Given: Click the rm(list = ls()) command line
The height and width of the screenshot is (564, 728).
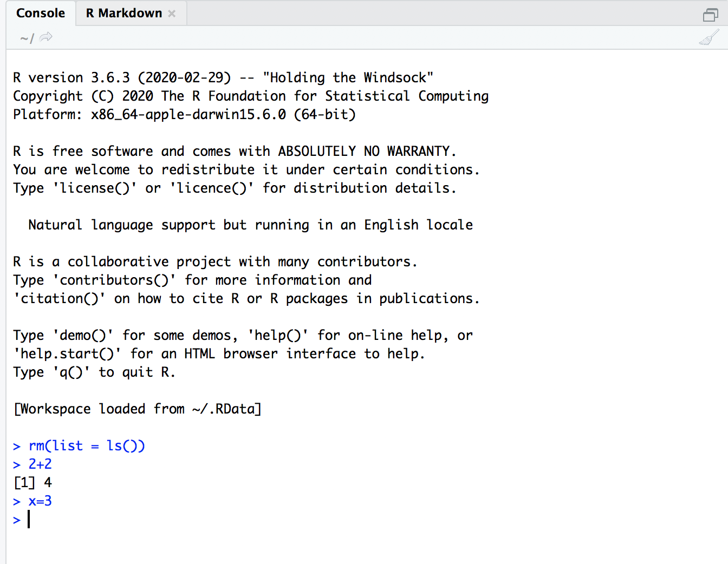Looking at the screenshot, I should click(x=87, y=445).
